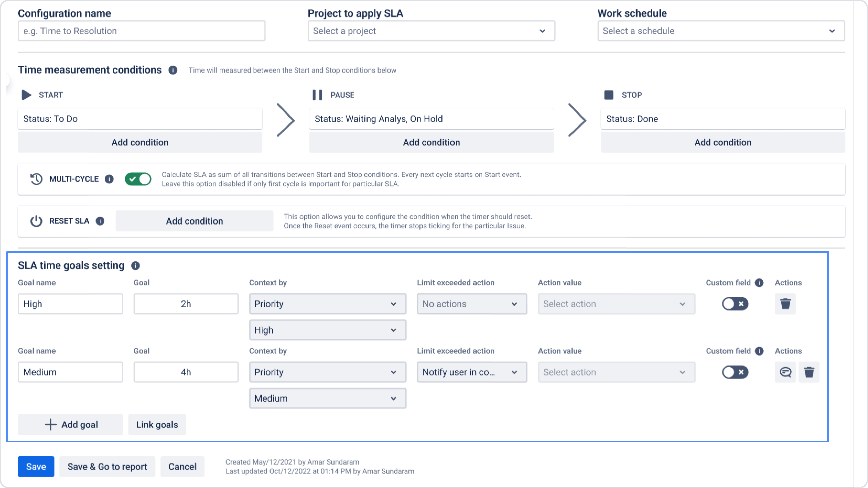Viewport: 868px width, 488px height.
Task: Delete the Medium goal with trash icon
Action: 809,372
